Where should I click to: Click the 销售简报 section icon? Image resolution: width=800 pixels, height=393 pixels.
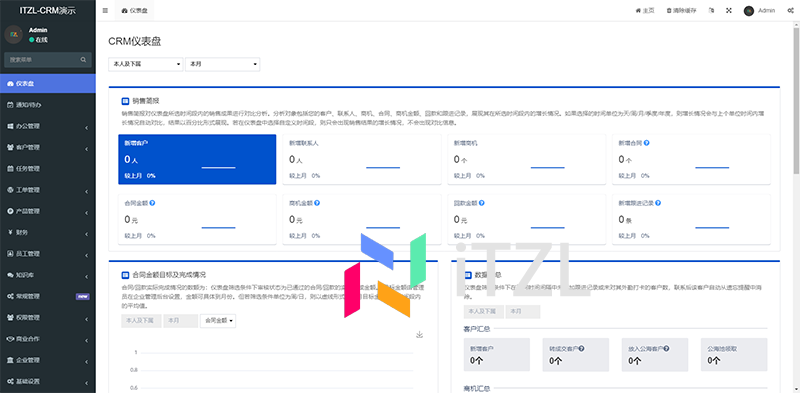click(x=126, y=101)
